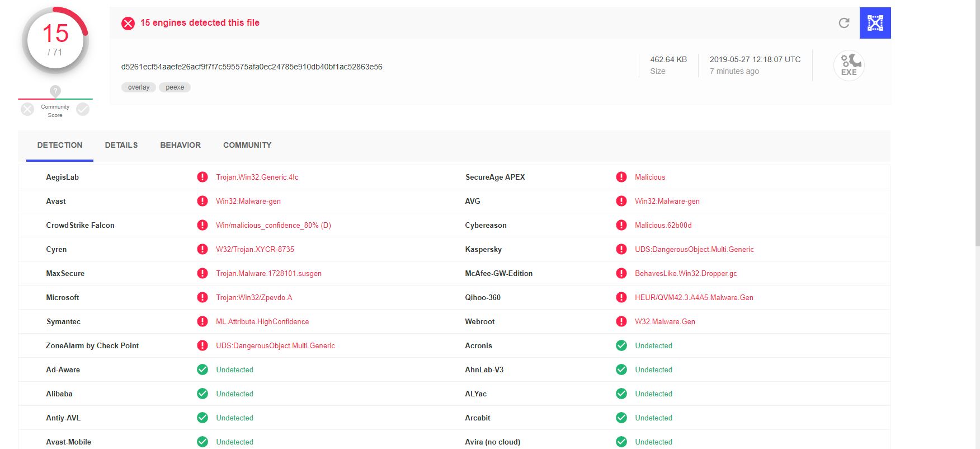Click the Kaspersky engine name

click(483, 249)
